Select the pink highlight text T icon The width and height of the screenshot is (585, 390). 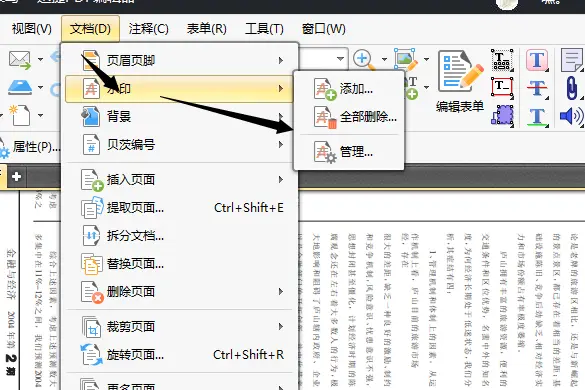point(537,60)
